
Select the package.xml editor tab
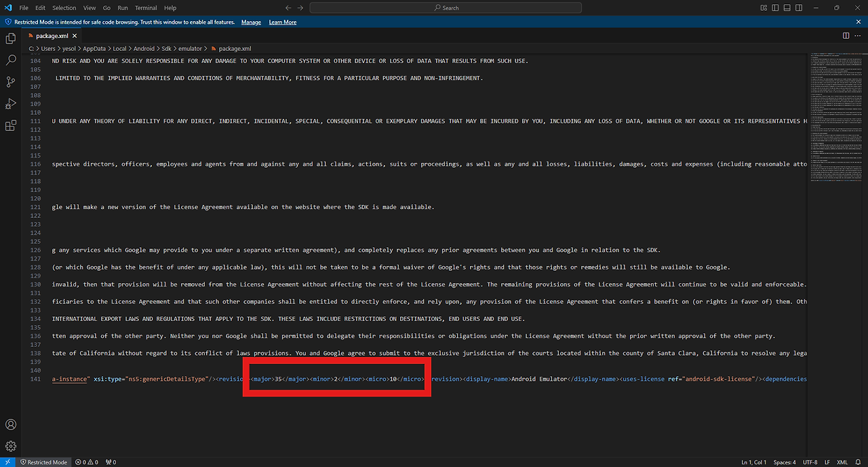point(51,35)
